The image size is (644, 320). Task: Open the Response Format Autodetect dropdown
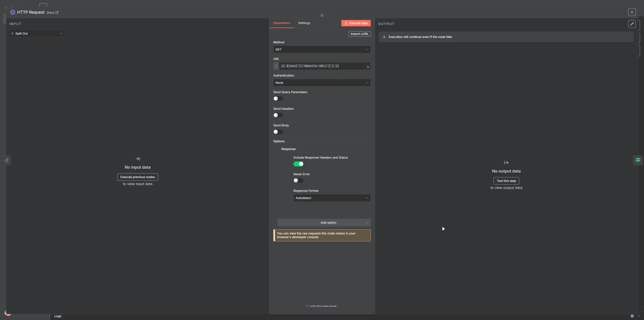click(x=332, y=198)
